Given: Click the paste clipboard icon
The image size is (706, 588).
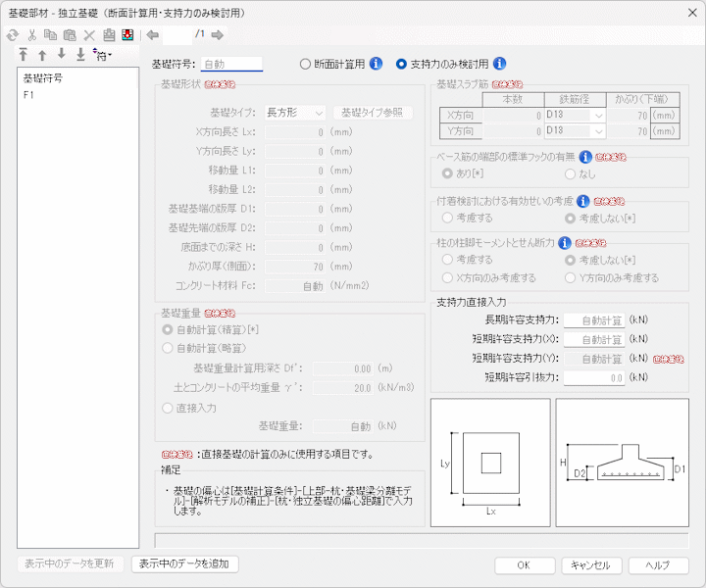Looking at the screenshot, I should click(x=71, y=34).
